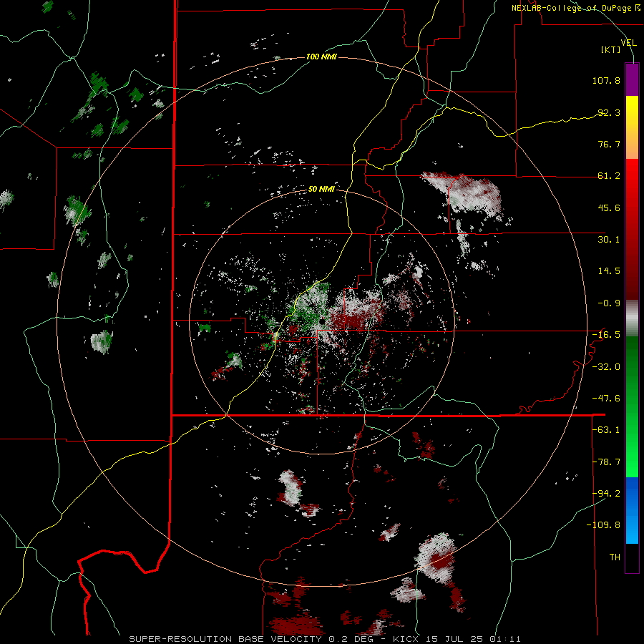Select the 61.2 legend value
The height and width of the screenshot is (644, 644).
(609, 176)
